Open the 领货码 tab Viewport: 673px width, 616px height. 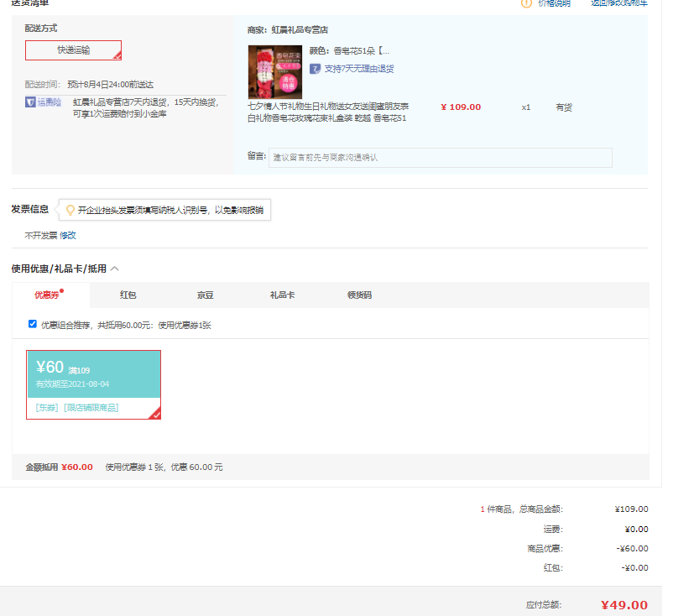click(x=359, y=295)
